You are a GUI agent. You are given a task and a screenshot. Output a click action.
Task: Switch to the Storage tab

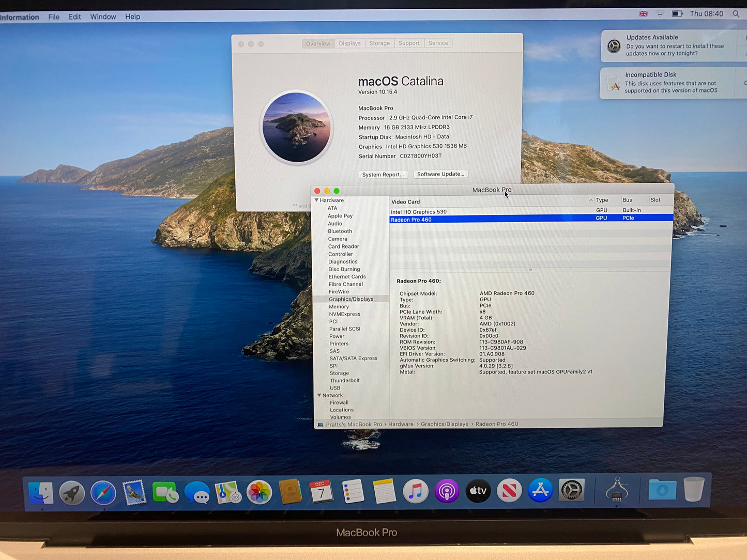(379, 43)
